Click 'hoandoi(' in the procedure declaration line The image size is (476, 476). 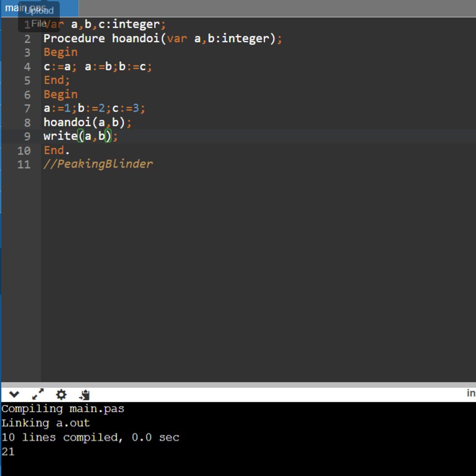click(x=139, y=39)
